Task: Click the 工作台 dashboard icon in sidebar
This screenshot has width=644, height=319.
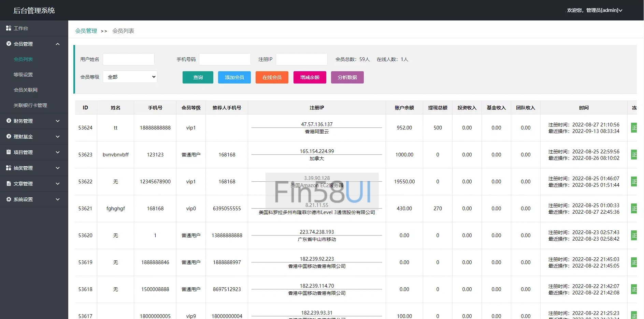Action: point(9,28)
